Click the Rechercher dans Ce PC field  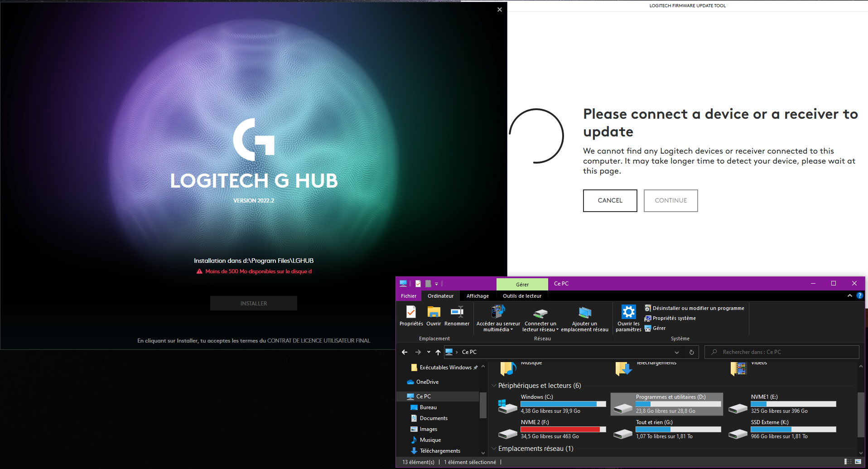(x=781, y=352)
